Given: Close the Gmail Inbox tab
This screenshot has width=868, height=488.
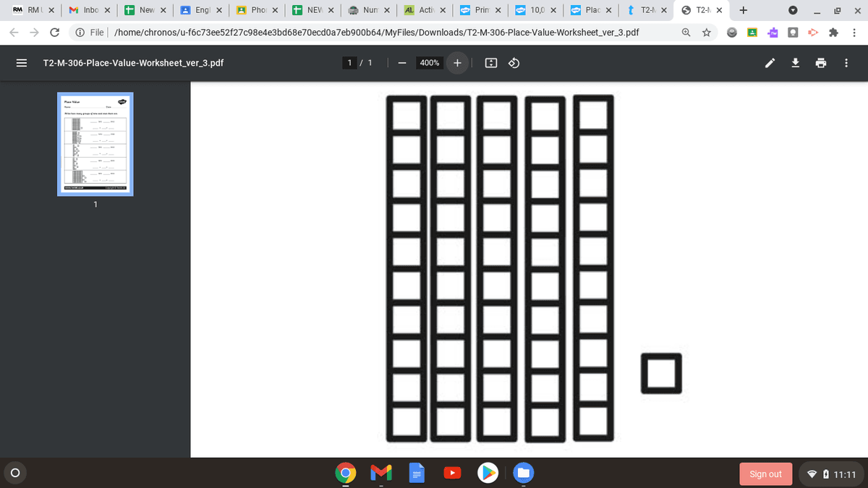Looking at the screenshot, I should [106, 10].
